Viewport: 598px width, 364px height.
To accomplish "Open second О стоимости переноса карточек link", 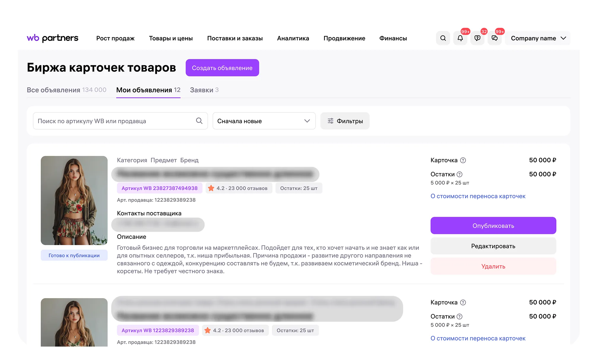I will pyautogui.click(x=478, y=338).
